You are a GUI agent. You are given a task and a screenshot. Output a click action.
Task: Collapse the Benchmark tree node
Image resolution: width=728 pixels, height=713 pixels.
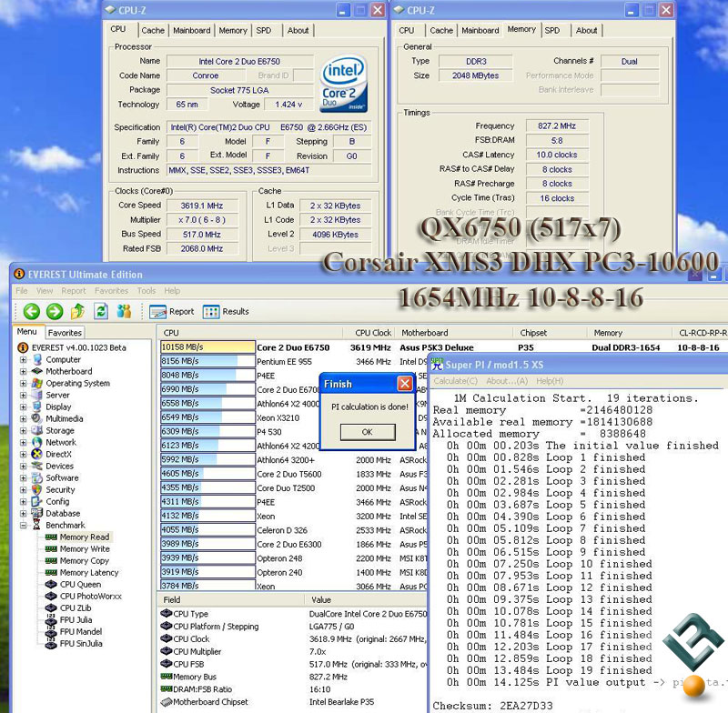tap(24, 525)
